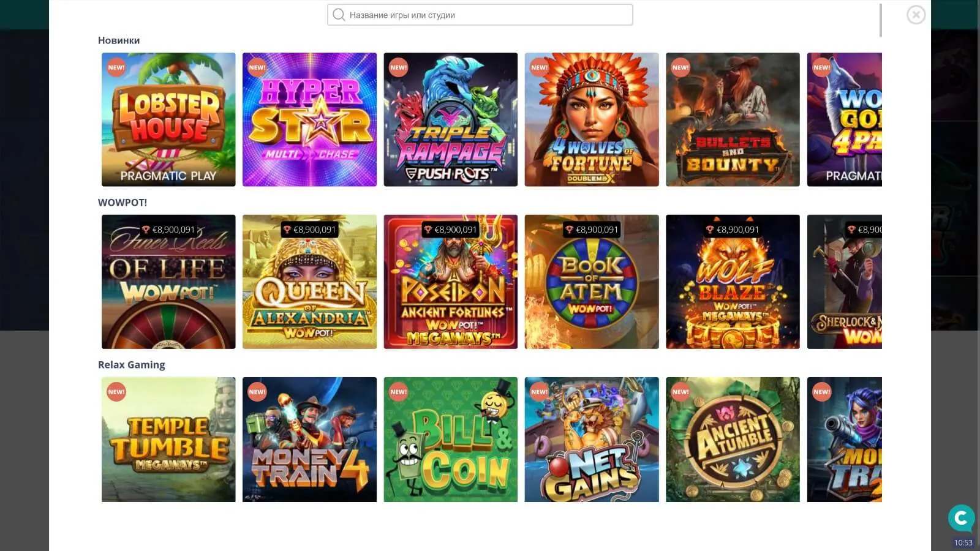Open Net Gains game thumbnail
The width and height of the screenshot is (980, 551).
click(592, 440)
